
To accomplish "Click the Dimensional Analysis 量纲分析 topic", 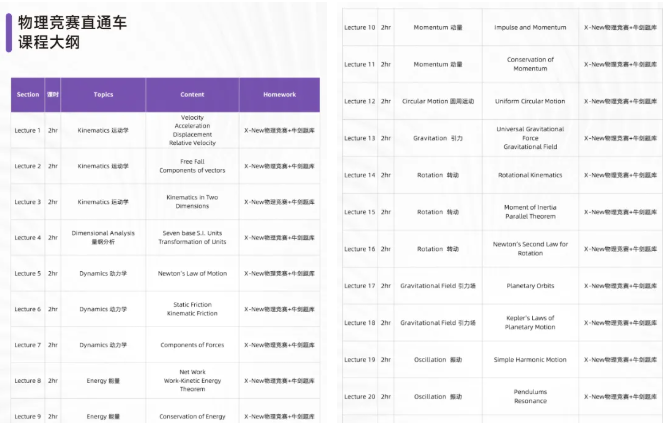I will click(x=103, y=237).
